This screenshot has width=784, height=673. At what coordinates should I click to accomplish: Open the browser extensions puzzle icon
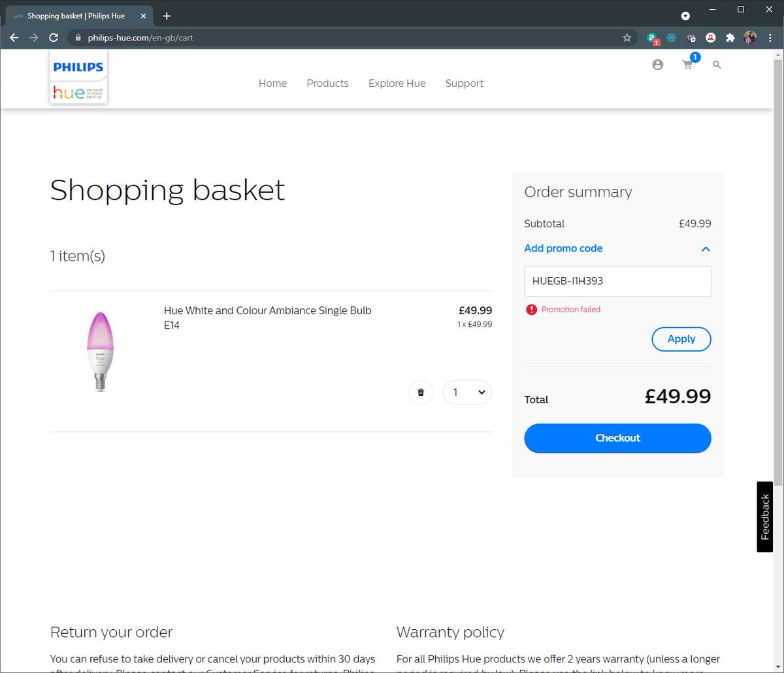coord(730,38)
